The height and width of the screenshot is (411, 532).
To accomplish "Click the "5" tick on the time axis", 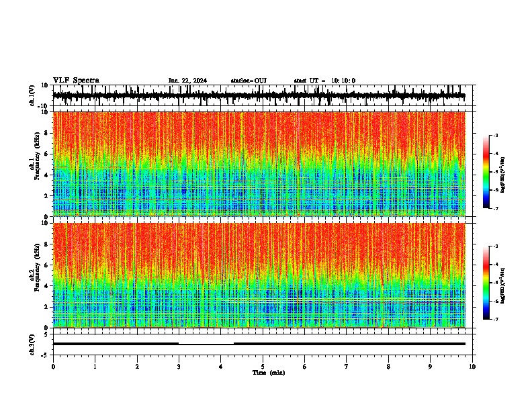I will pos(263,367).
